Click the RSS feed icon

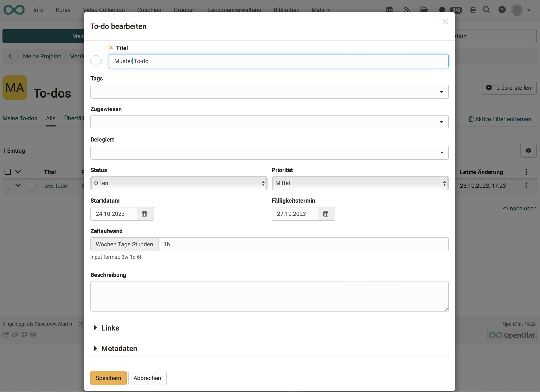click(406, 10)
